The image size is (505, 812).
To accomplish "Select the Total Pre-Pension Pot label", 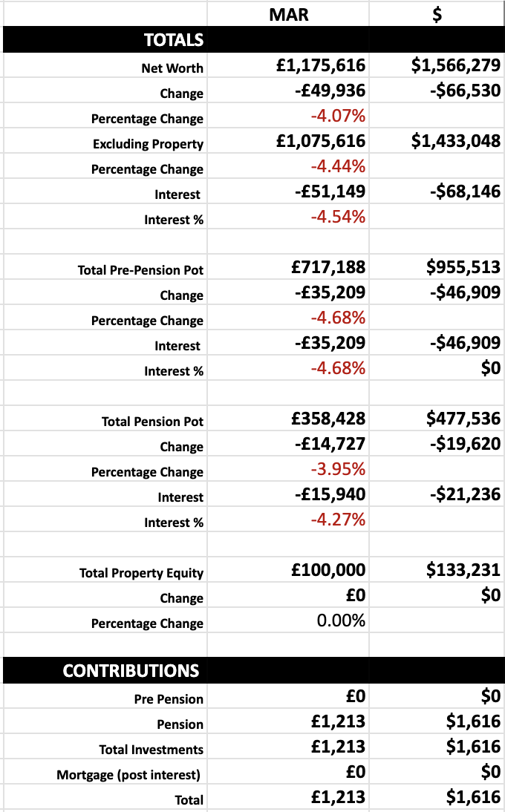I will click(x=140, y=270).
